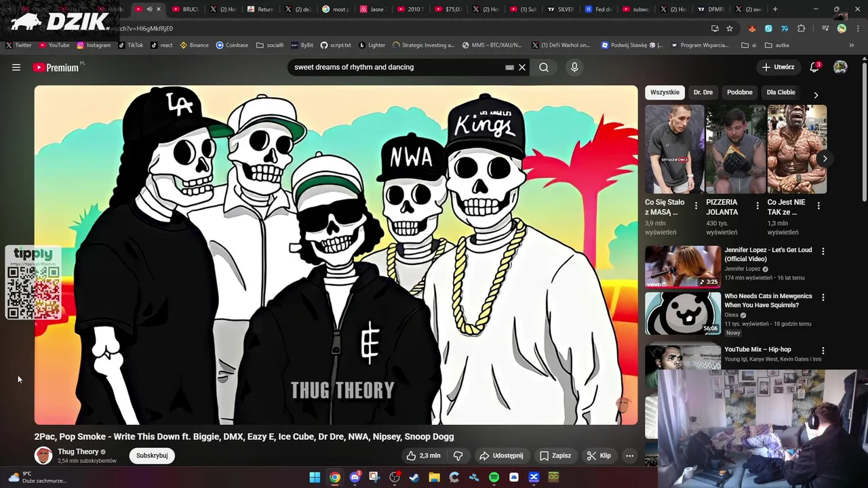Open the Thug Theory channel name link
This screenshot has width=868, height=488.
(x=78, y=451)
